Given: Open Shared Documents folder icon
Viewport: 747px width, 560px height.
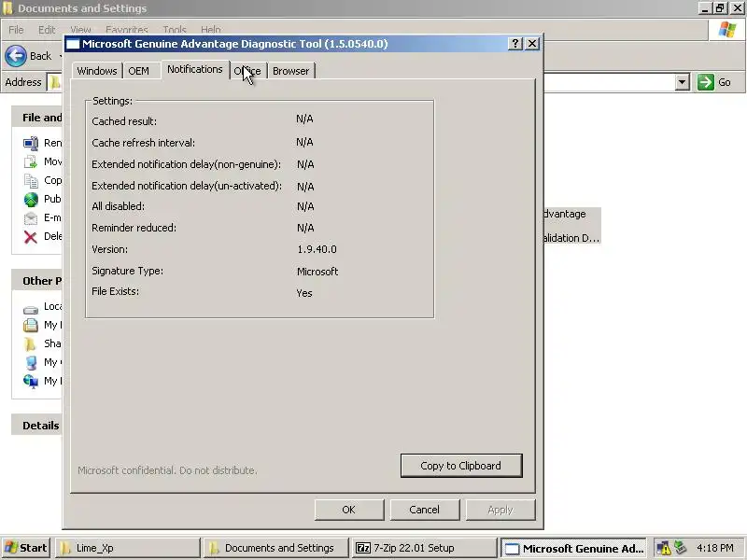Looking at the screenshot, I should pos(30,343).
